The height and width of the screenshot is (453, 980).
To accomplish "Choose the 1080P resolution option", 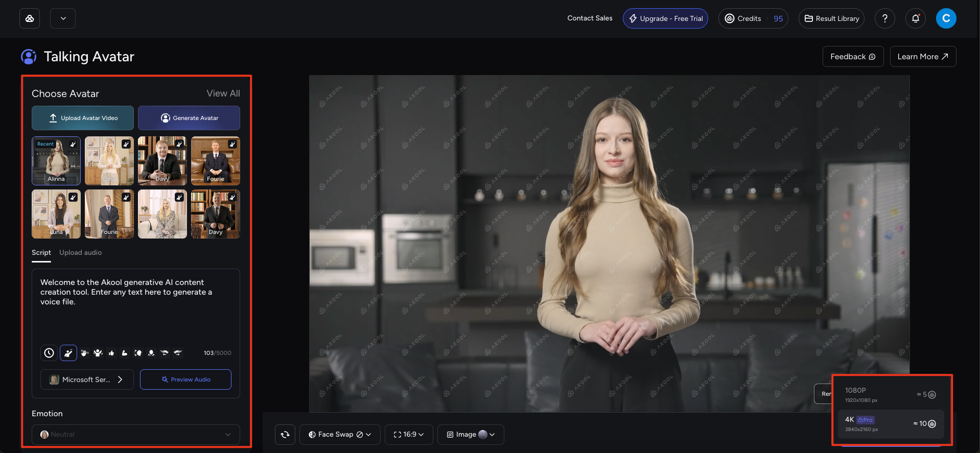I will 890,395.
